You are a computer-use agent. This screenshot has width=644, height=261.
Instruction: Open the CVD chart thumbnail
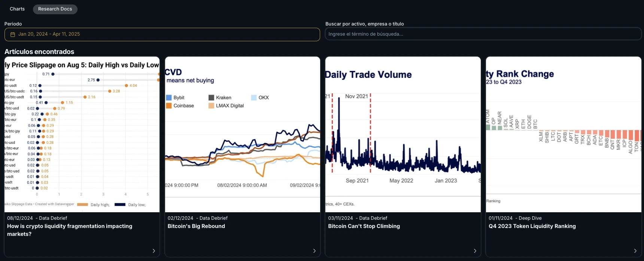242,134
